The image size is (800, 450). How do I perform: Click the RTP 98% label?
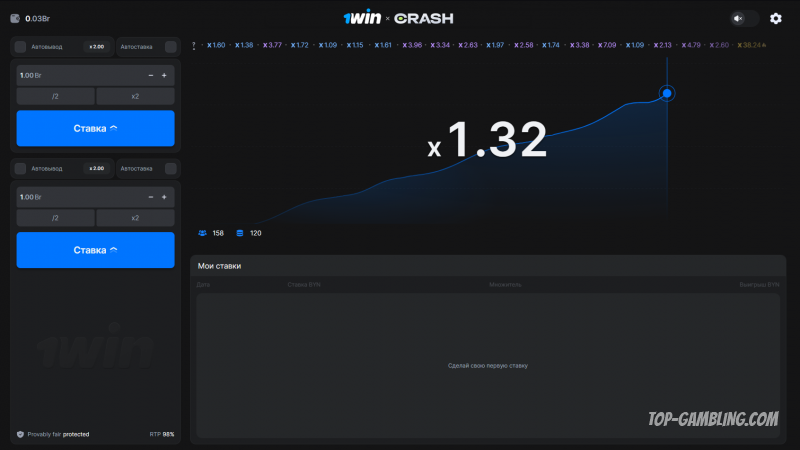pos(162,435)
